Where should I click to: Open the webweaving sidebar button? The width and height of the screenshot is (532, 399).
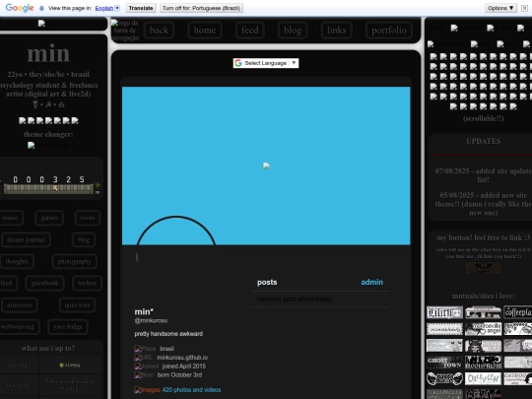point(19,327)
